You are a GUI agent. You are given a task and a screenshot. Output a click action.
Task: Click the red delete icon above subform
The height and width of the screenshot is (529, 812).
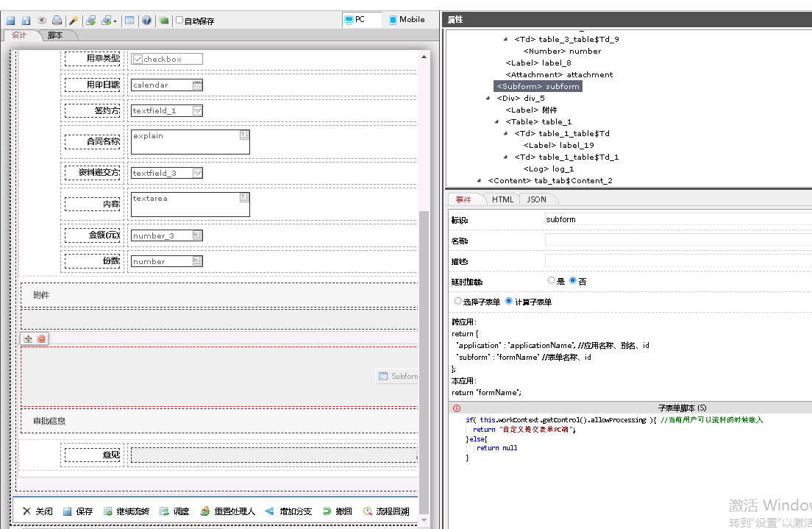[x=41, y=338]
